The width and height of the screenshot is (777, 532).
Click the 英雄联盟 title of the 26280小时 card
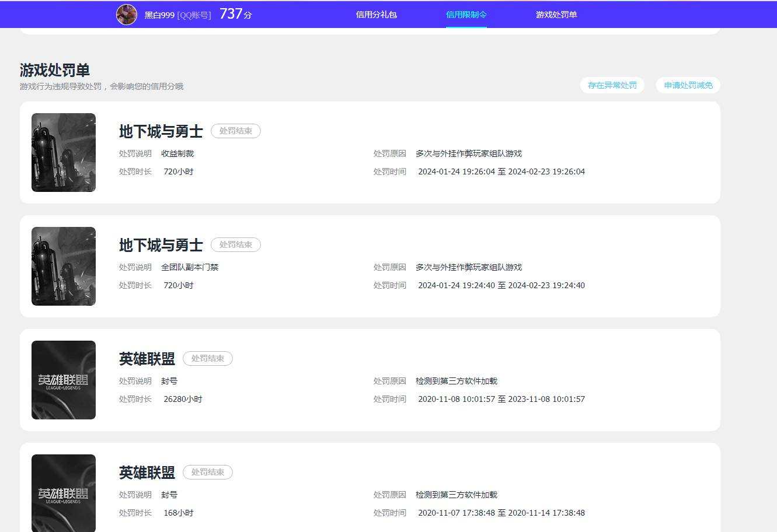tap(147, 359)
